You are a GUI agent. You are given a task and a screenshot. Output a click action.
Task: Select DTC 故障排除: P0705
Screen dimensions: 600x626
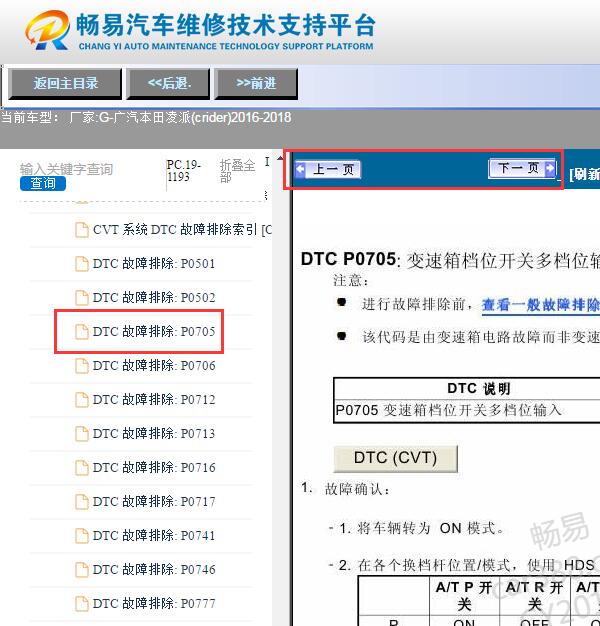click(x=145, y=331)
